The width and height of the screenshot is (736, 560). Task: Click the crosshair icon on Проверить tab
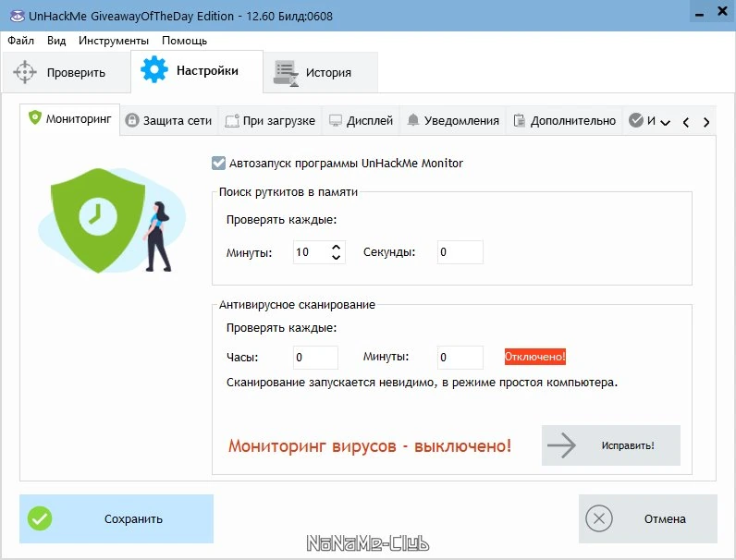[x=25, y=72]
